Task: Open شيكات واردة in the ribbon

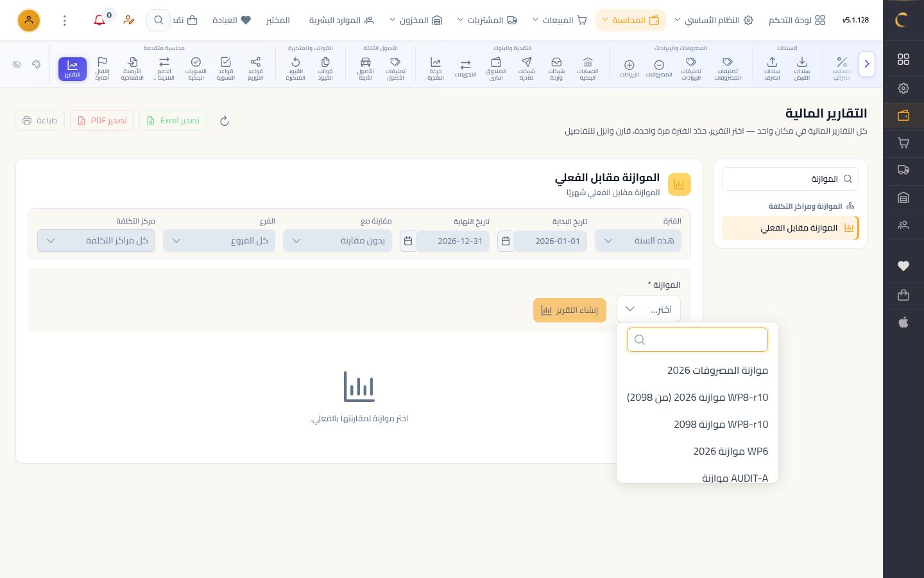Action: 556,69
